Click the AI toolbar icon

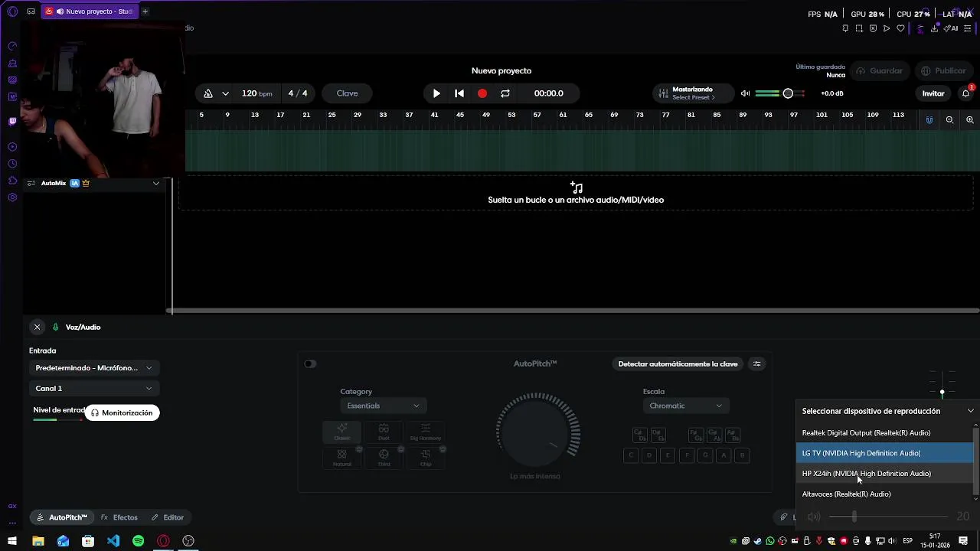[x=952, y=28]
